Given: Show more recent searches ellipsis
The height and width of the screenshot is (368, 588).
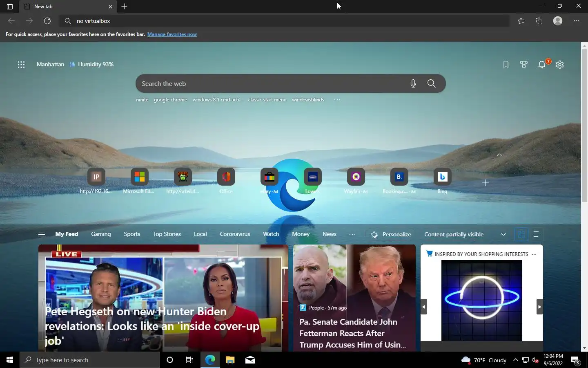Looking at the screenshot, I should point(337,100).
